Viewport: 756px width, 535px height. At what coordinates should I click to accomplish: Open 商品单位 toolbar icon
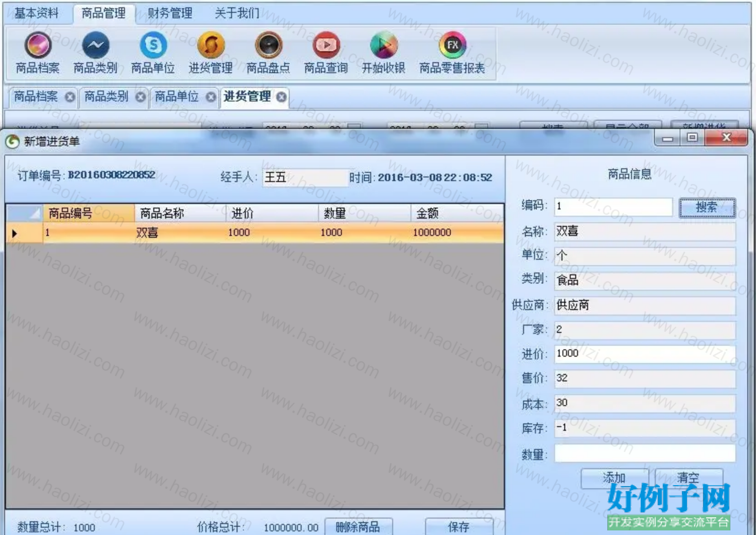point(153,45)
